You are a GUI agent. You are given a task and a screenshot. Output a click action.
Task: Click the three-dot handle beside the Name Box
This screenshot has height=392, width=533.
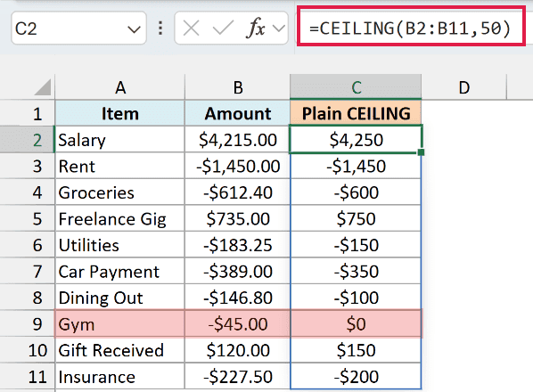[x=160, y=29]
